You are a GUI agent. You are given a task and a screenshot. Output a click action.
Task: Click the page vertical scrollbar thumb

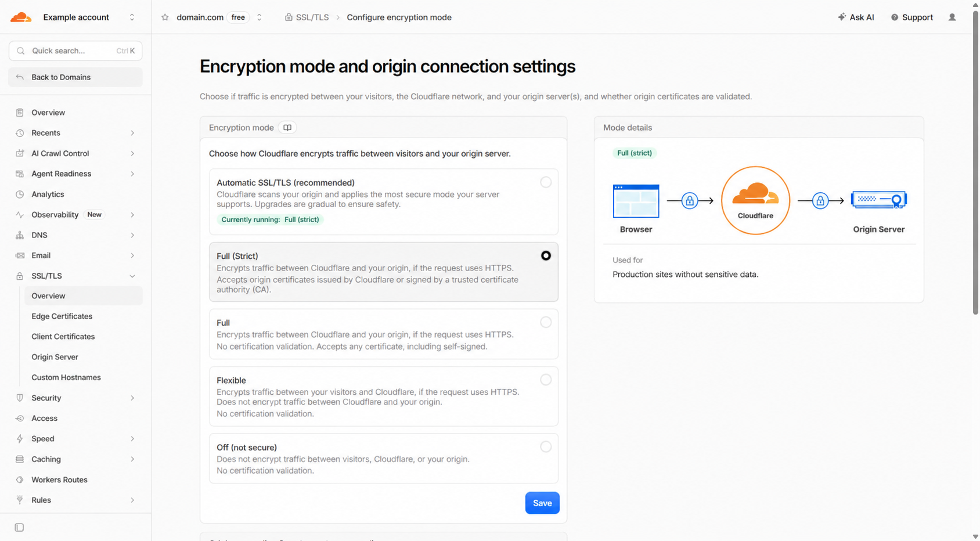pos(976,161)
